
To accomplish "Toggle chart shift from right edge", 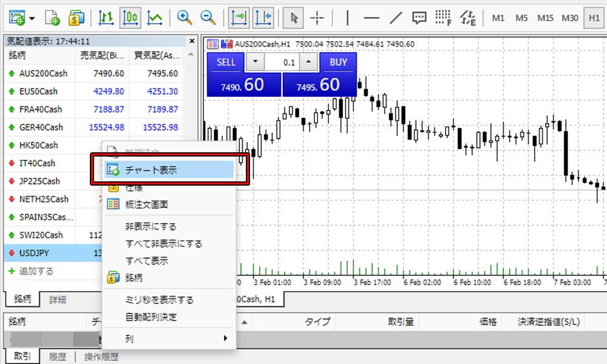I will [x=263, y=18].
